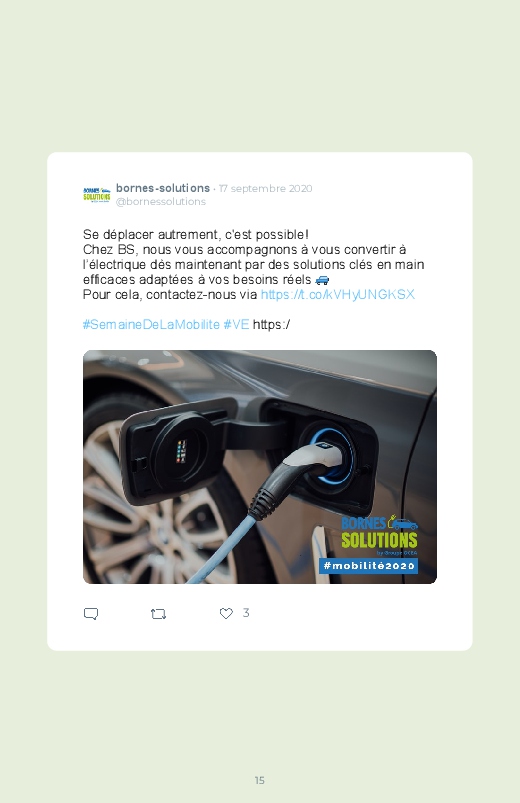Click the reply speech bubble icon
The height and width of the screenshot is (803, 520).
coord(91,614)
